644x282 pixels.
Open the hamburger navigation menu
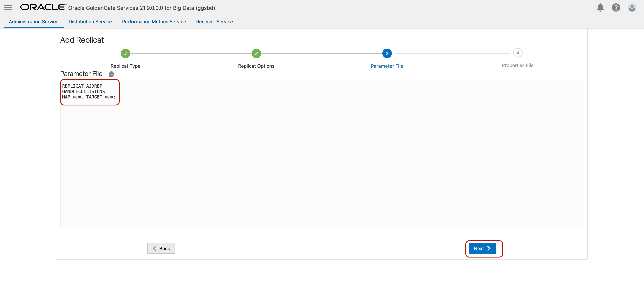pos(8,7)
